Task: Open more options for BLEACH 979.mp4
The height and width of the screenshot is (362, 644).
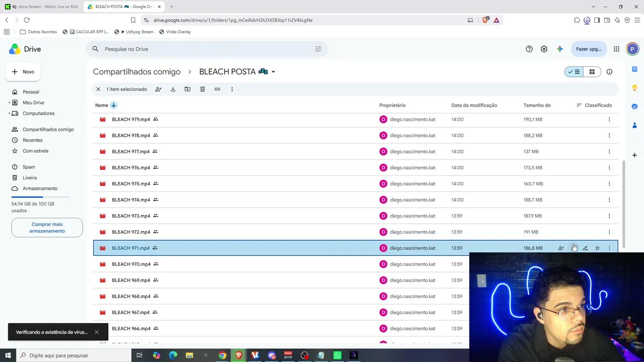Action: click(609, 120)
